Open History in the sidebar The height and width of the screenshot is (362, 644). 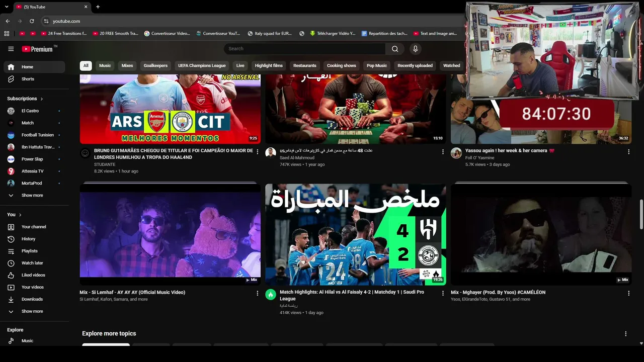tap(34, 239)
